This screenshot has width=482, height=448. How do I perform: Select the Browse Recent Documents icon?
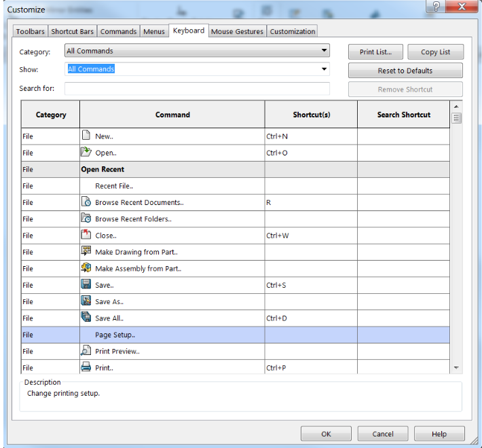coord(86,202)
